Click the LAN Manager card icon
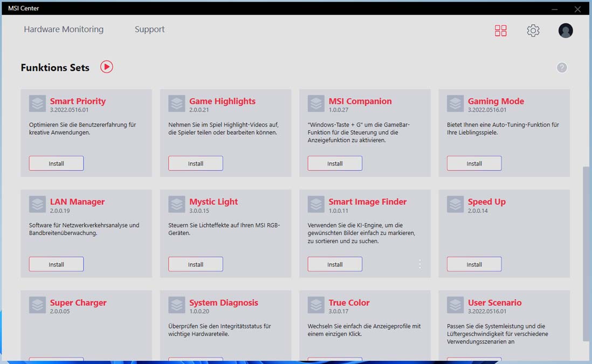 [37, 204]
